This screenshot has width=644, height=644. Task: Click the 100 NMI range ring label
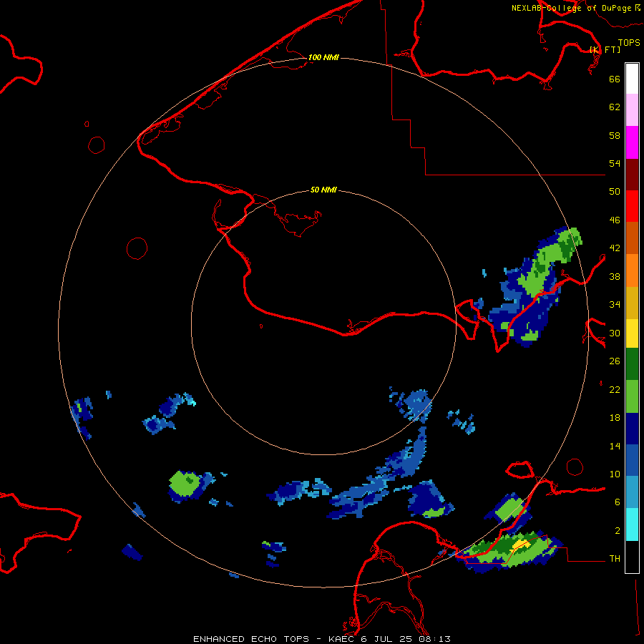[x=323, y=57]
